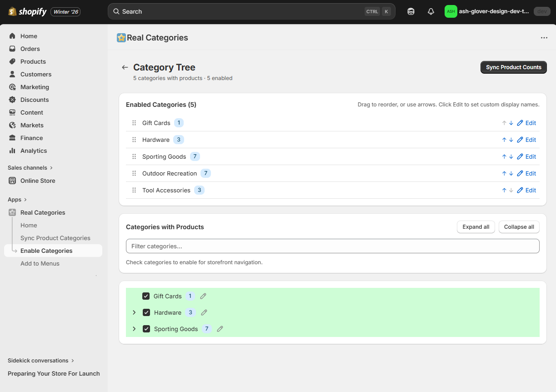Click the pencil edit icon next to Gift Cards
This screenshot has width=556, height=392.
[x=203, y=296]
